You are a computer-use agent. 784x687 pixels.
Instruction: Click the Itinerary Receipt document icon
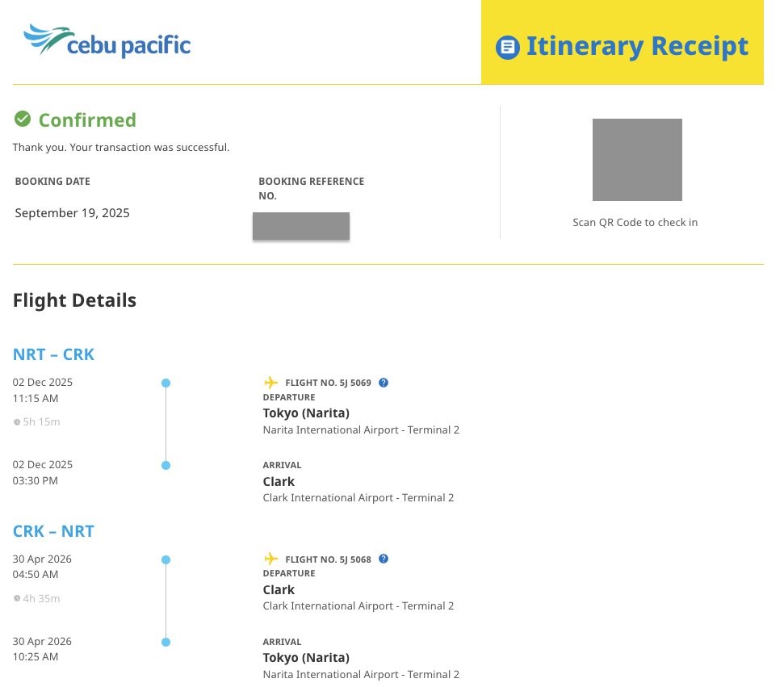click(507, 47)
